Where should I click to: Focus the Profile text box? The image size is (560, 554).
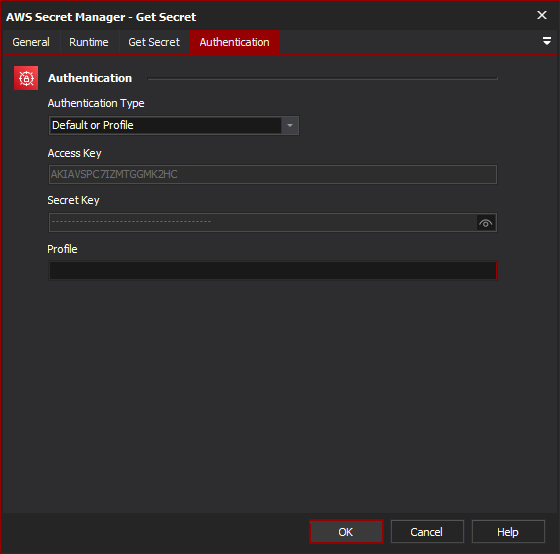pos(272,270)
